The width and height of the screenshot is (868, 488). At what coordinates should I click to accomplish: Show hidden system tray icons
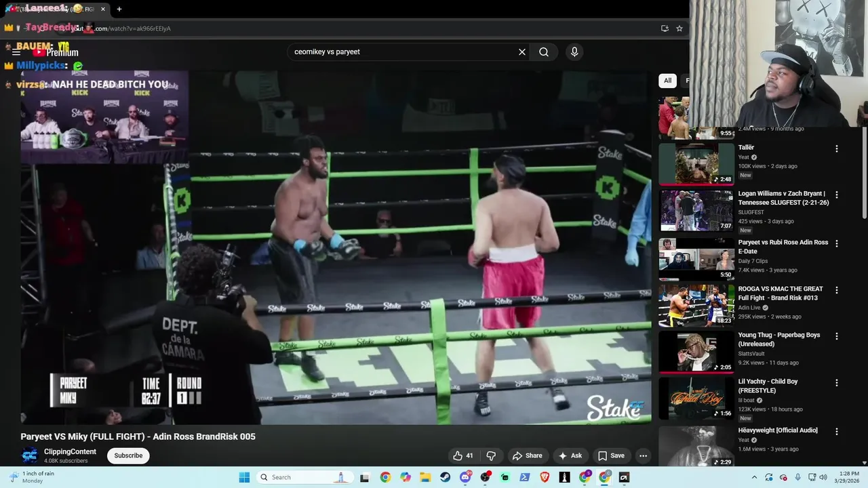click(x=754, y=477)
